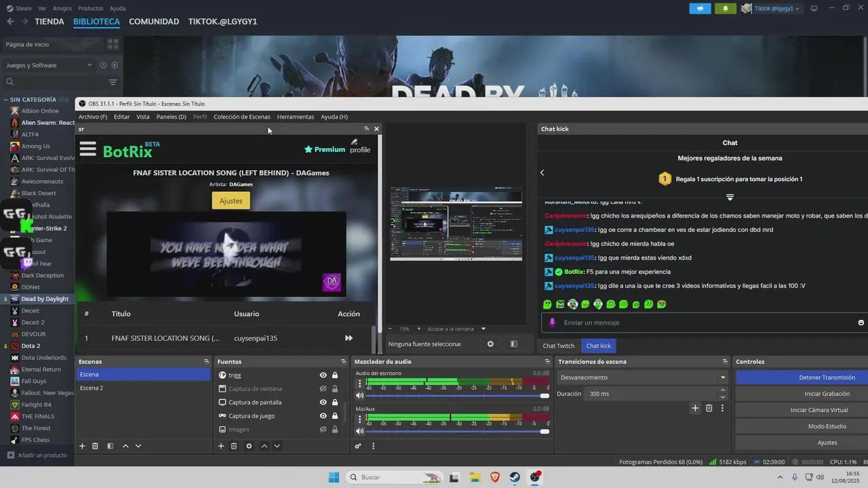Open Editar menu in OBS
Image resolution: width=868 pixels, height=488 pixels.
point(121,117)
